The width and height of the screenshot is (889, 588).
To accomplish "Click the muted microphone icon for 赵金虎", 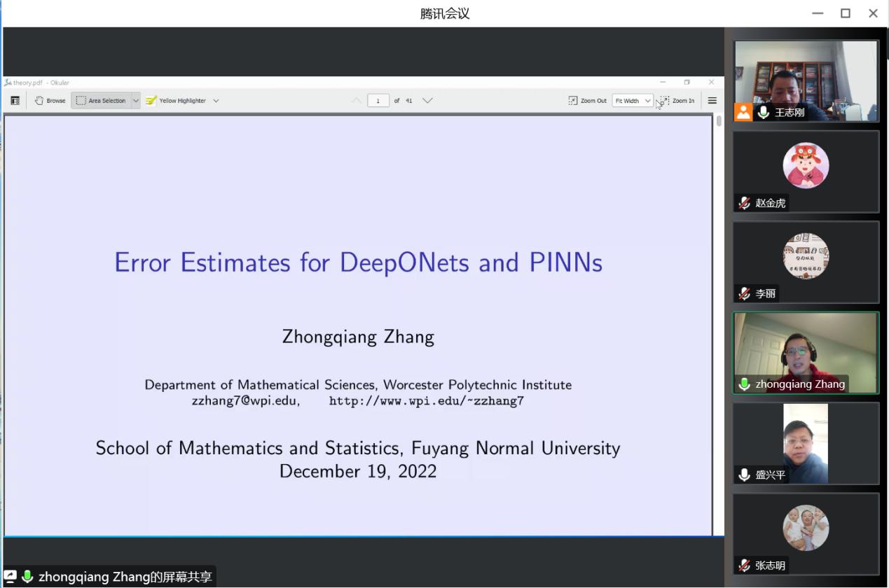I will pyautogui.click(x=744, y=203).
